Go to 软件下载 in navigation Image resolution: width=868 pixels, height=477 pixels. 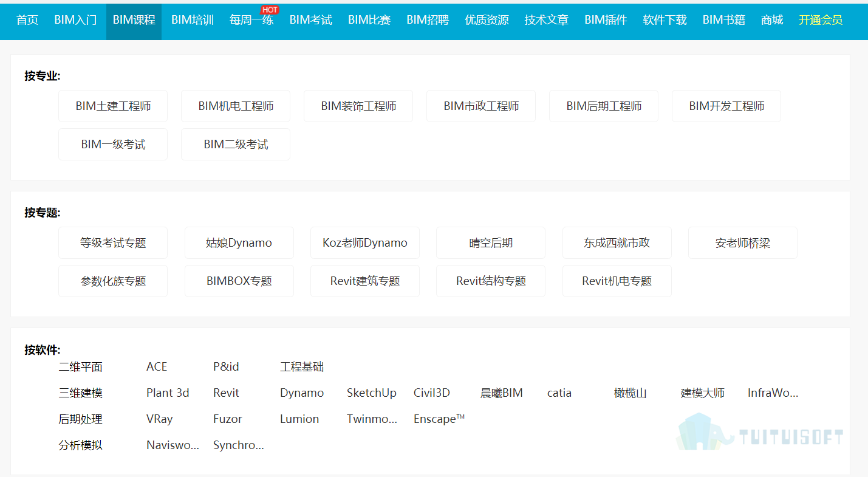pos(665,20)
